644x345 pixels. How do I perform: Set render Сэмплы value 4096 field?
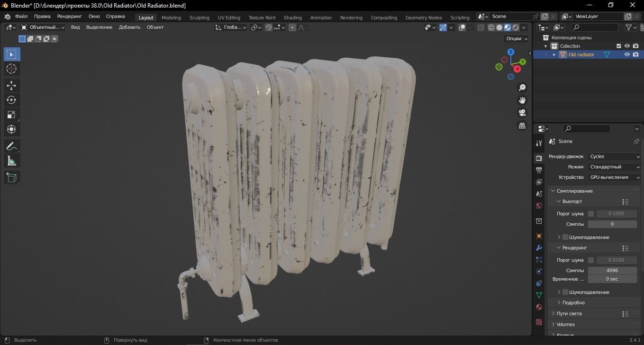[612, 271]
